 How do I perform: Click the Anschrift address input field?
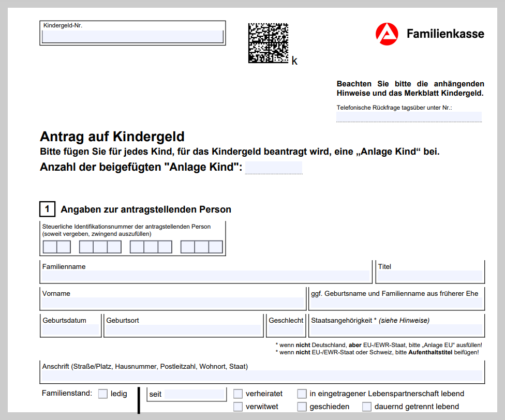[262, 376]
